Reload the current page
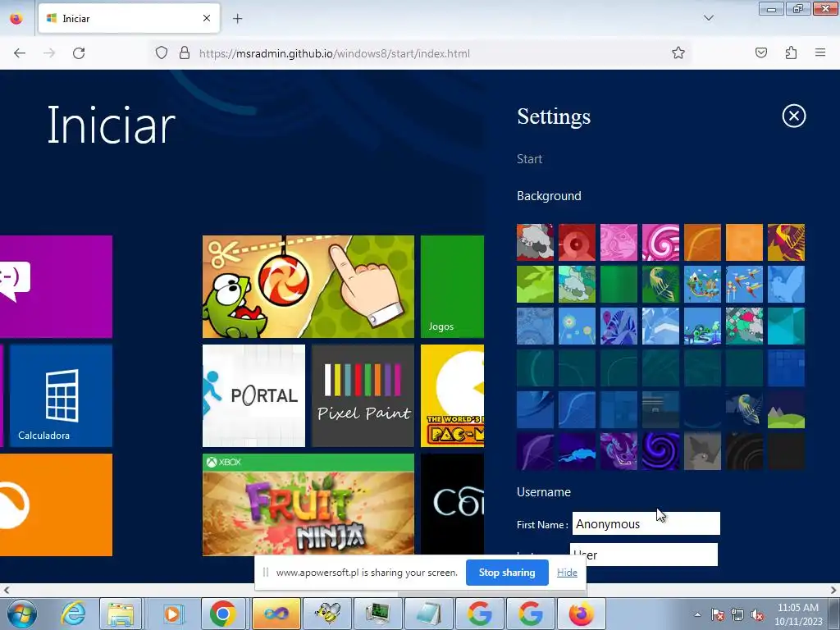This screenshot has height=630, width=840. tap(79, 53)
